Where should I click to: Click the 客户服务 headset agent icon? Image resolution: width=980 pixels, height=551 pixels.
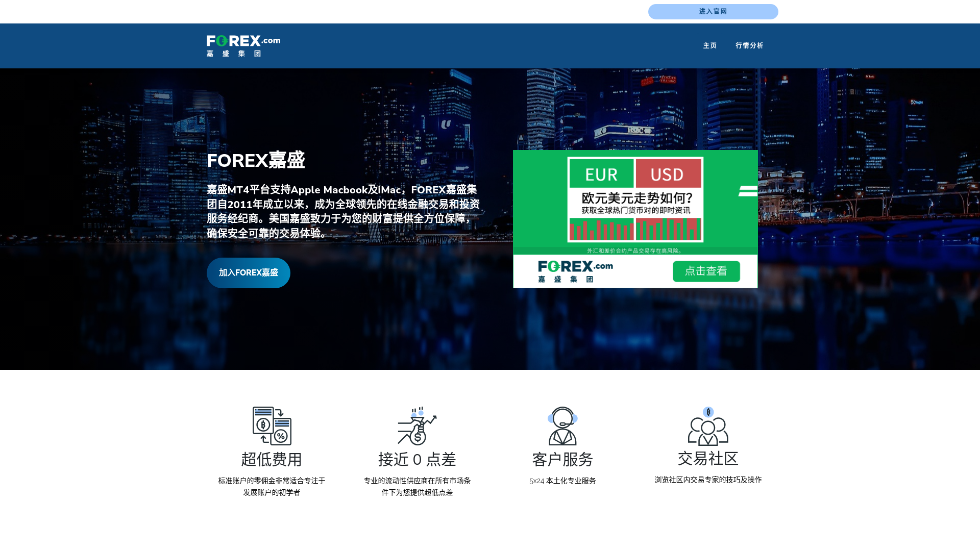pos(562,426)
